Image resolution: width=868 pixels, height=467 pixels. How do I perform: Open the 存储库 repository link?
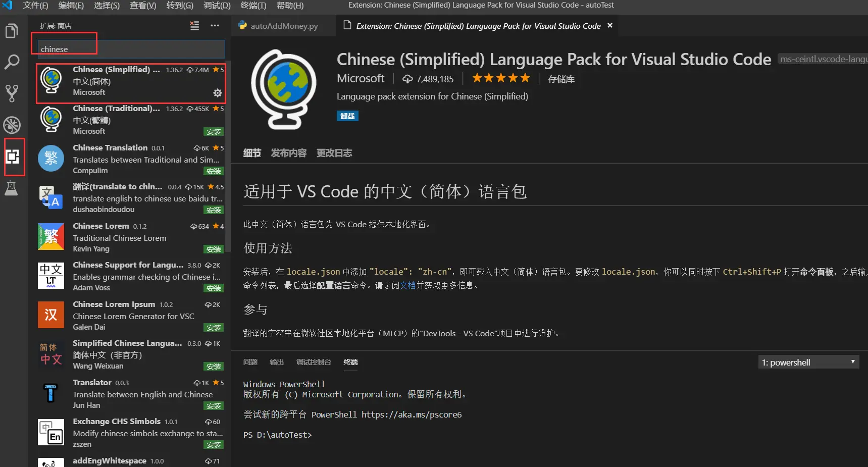point(561,79)
